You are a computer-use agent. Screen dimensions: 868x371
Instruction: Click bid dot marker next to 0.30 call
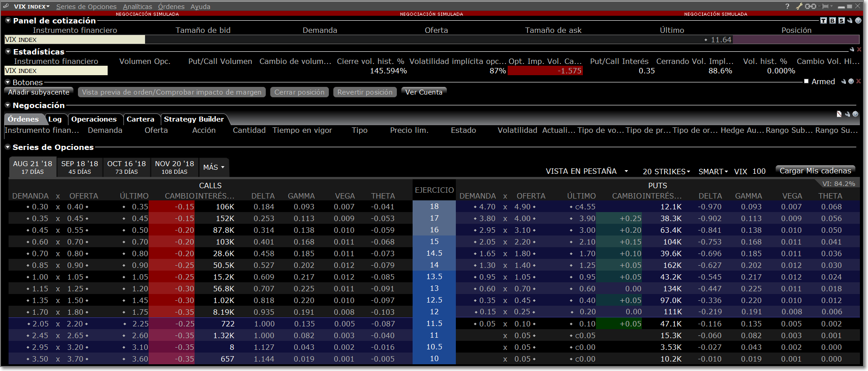[28, 207]
